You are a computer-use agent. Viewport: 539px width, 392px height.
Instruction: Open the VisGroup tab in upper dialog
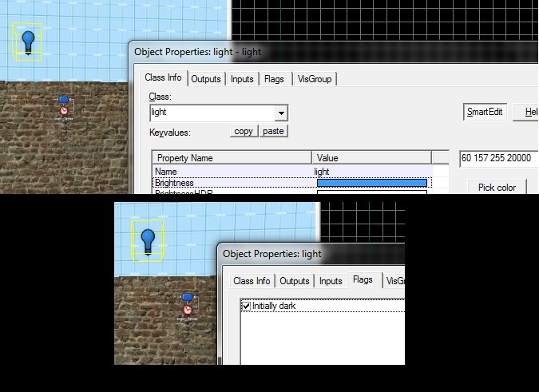click(x=315, y=79)
